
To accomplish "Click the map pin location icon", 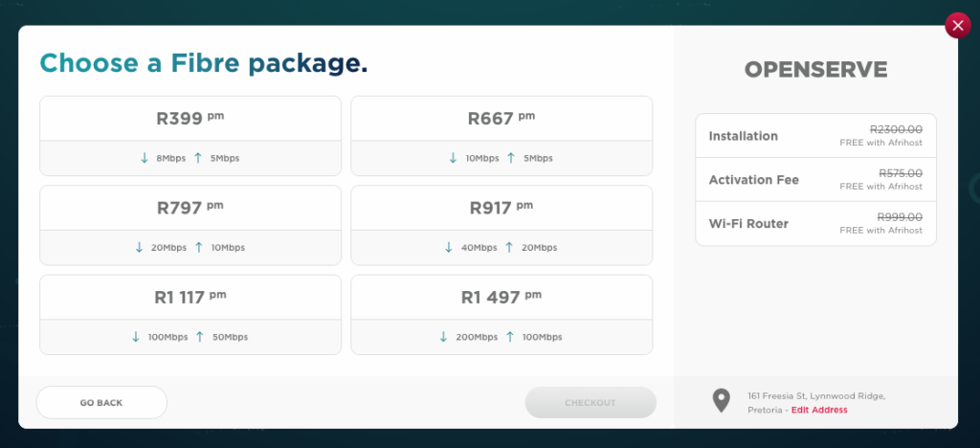I will click(721, 401).
